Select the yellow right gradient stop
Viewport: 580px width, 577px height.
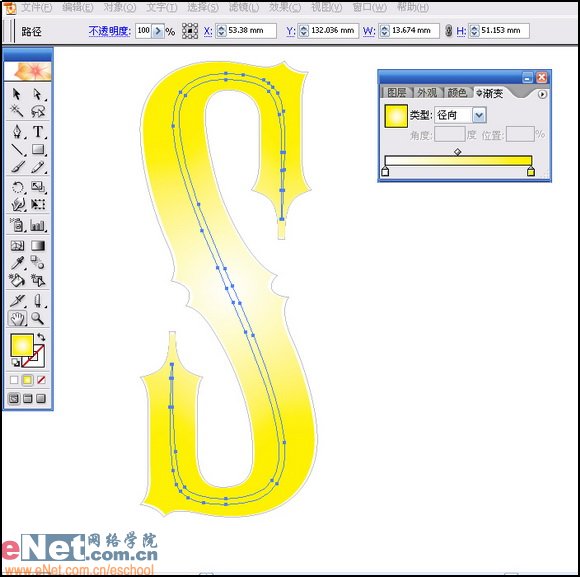[531, 171]
